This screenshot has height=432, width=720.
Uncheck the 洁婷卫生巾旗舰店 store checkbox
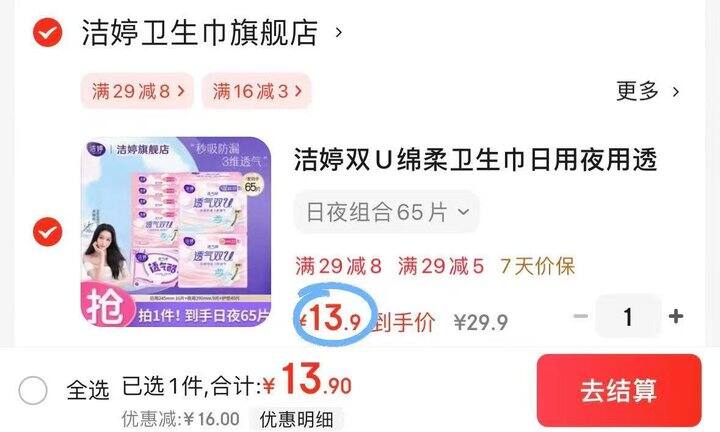pyautogui.click(x=48, y=33)
